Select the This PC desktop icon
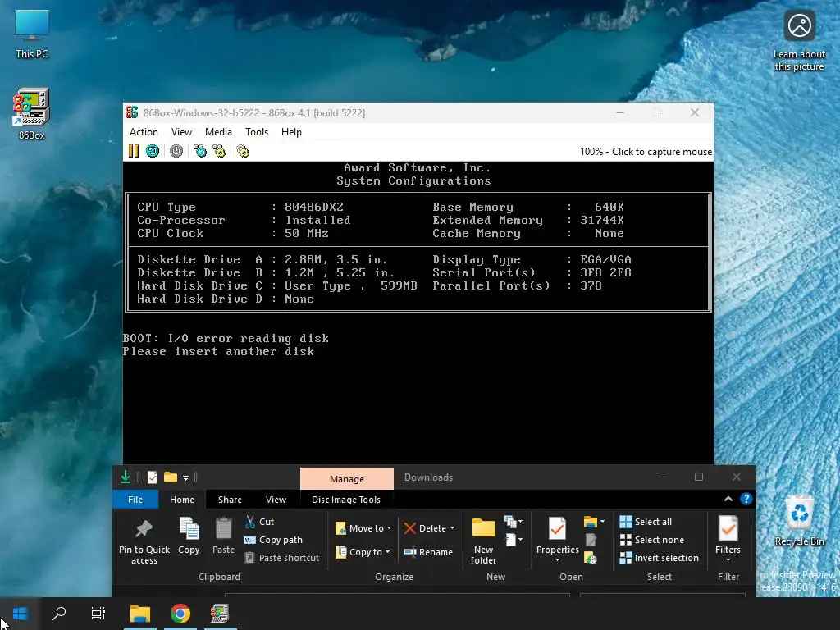 click(x=32, y=34)
